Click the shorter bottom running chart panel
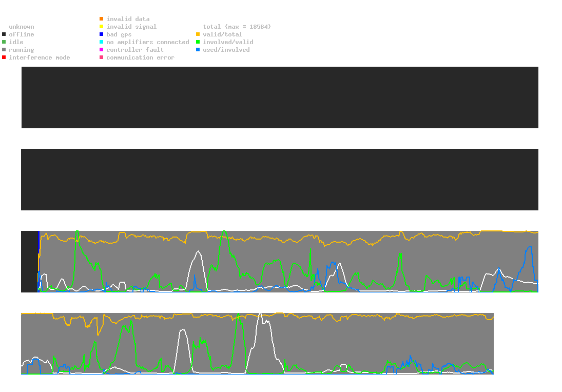Viewport: 562px width, 392px height. [x=257, y=344]
